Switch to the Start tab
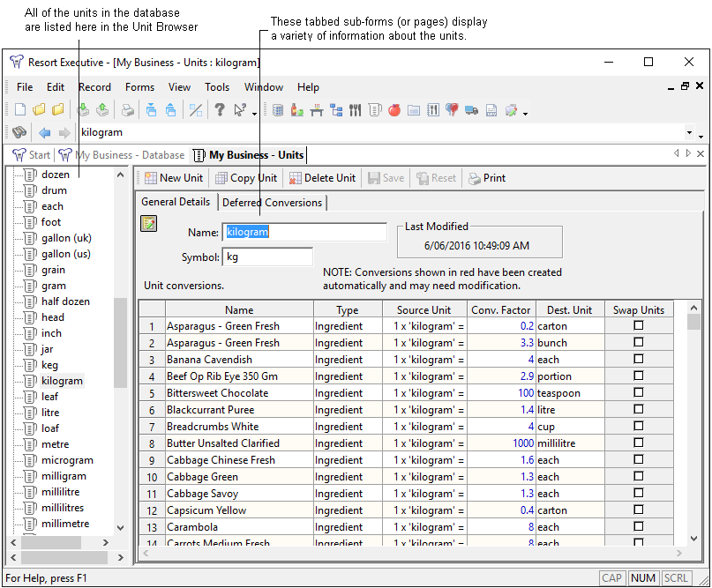This screenshot has width=712, height=588. tap(32, 155)
